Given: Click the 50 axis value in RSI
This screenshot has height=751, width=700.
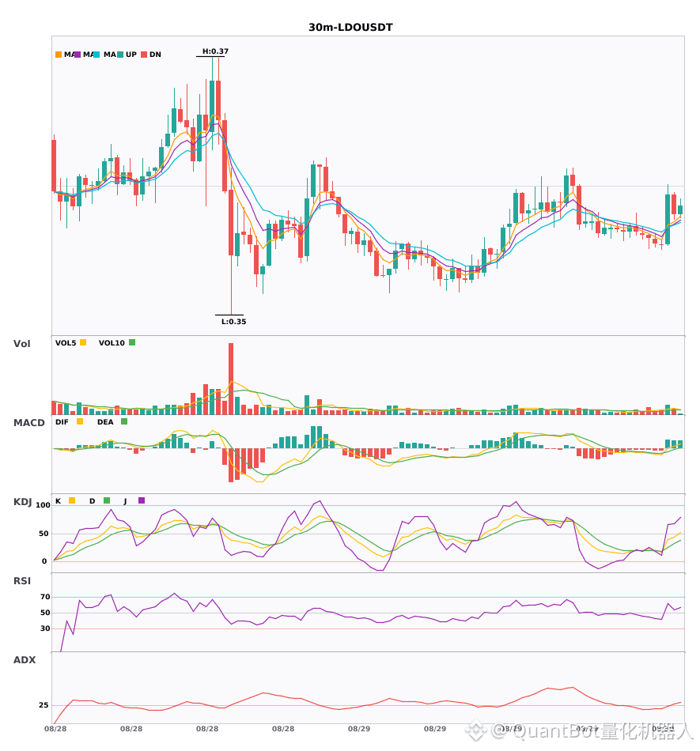Looking at the screenshot, I should point(45,613).
